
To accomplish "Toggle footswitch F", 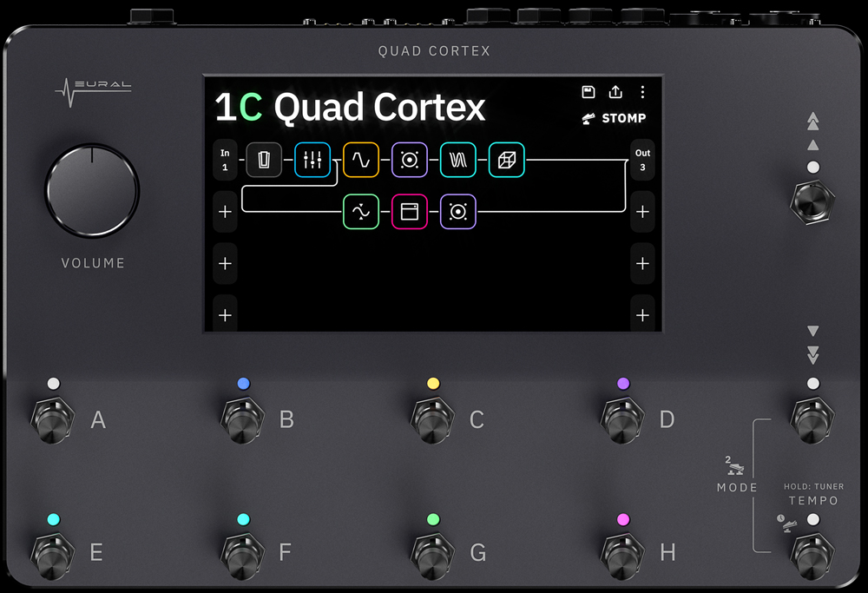I will pos(242,556).
